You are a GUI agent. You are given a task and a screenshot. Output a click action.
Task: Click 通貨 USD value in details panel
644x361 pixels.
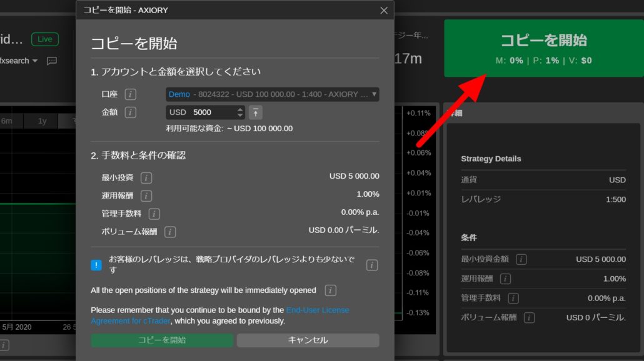[x=617, y=180]
